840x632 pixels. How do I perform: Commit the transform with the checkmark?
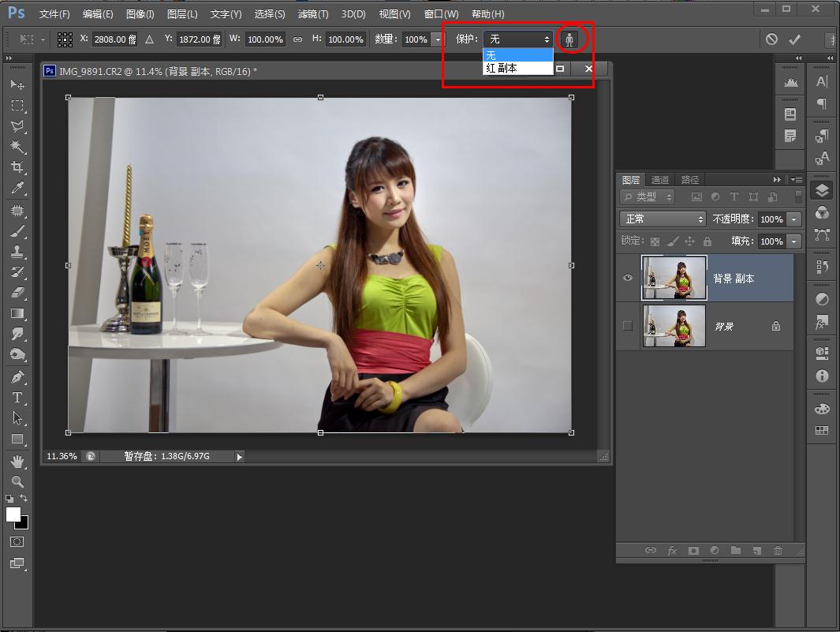pyautogui.click(x=794, y=39)
